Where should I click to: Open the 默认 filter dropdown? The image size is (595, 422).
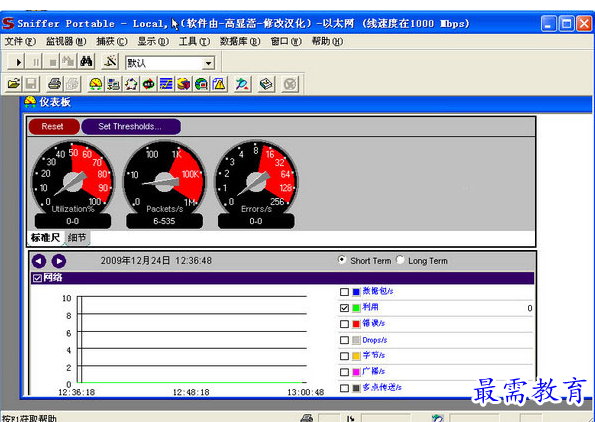[208, 63]
